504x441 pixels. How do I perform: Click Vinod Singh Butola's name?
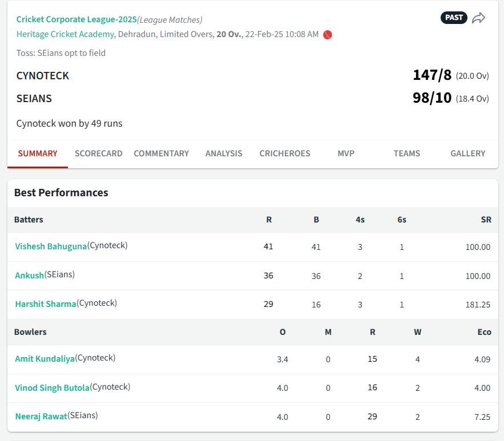[52, 388]
